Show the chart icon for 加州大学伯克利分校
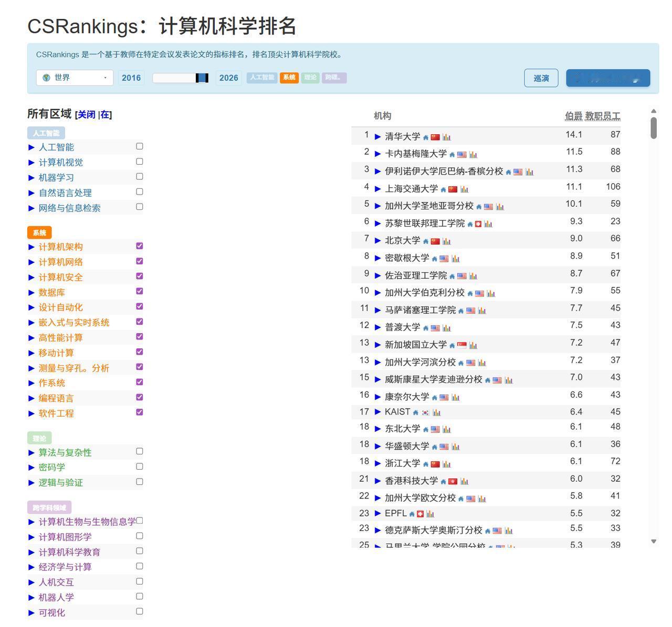 [x=491, y=293]
